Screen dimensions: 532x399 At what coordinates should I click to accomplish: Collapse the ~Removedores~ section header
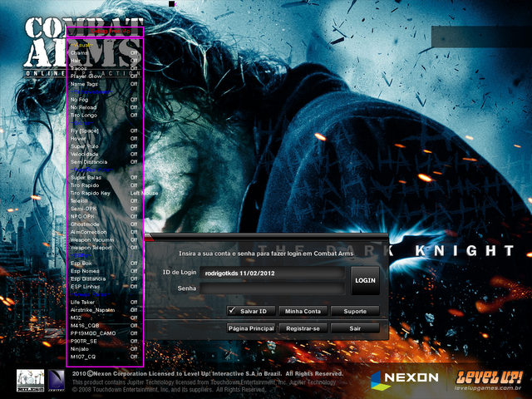pyautogui.click(x=91, y=91)
